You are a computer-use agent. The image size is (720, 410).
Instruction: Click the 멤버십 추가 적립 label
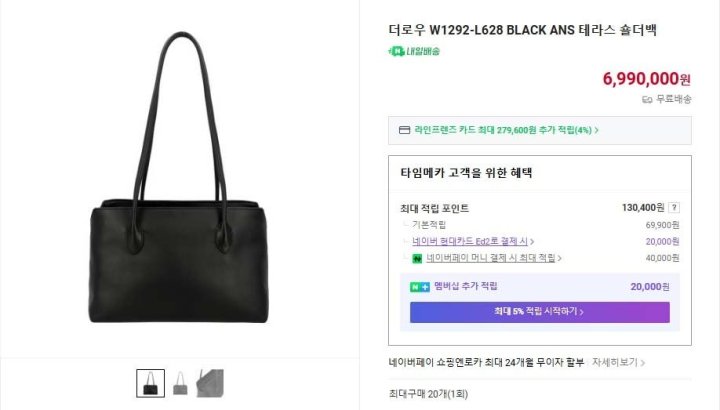pos(466,286)
